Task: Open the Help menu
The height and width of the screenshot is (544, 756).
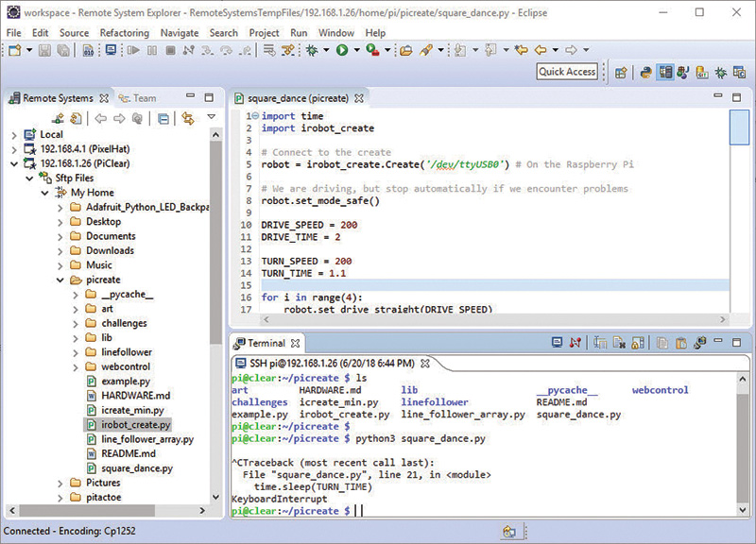Action: (x=375, y=33)
